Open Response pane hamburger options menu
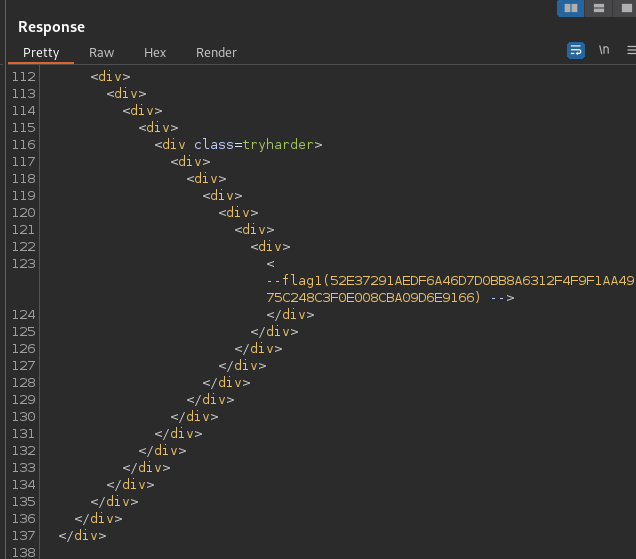636x559 pixels. click(x=631, y=50)
